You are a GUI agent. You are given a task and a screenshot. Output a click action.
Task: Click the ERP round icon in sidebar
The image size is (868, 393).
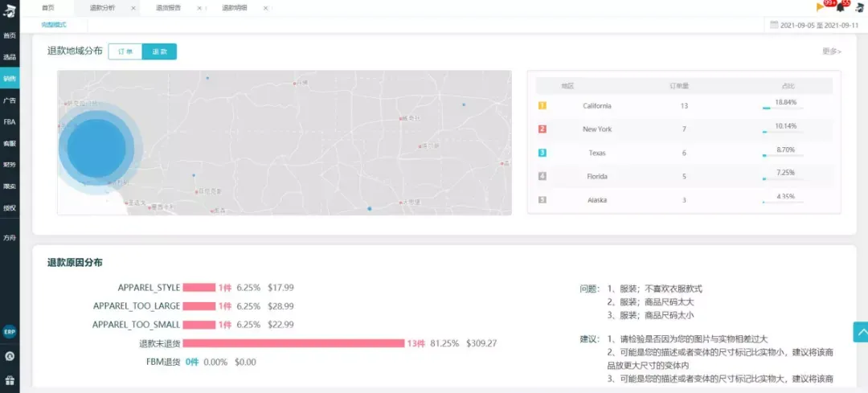[x=10, y=332]
